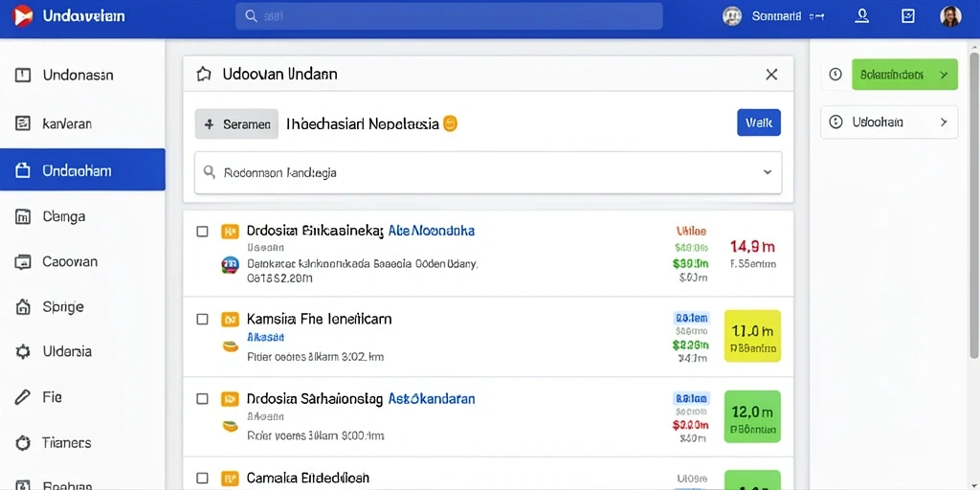
Task: Click the small avatar icon beside Sonnarid
Action: (x=732, y=16)
